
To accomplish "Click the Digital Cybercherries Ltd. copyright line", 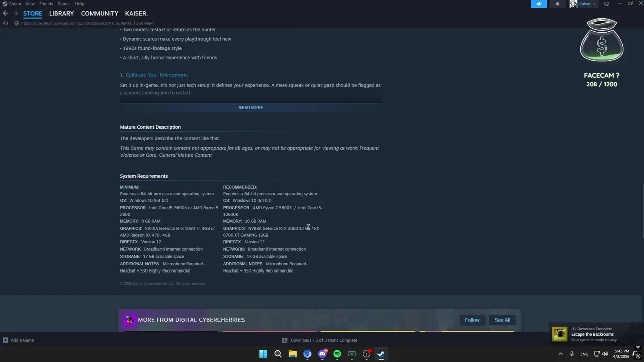I will coord(162,284).
